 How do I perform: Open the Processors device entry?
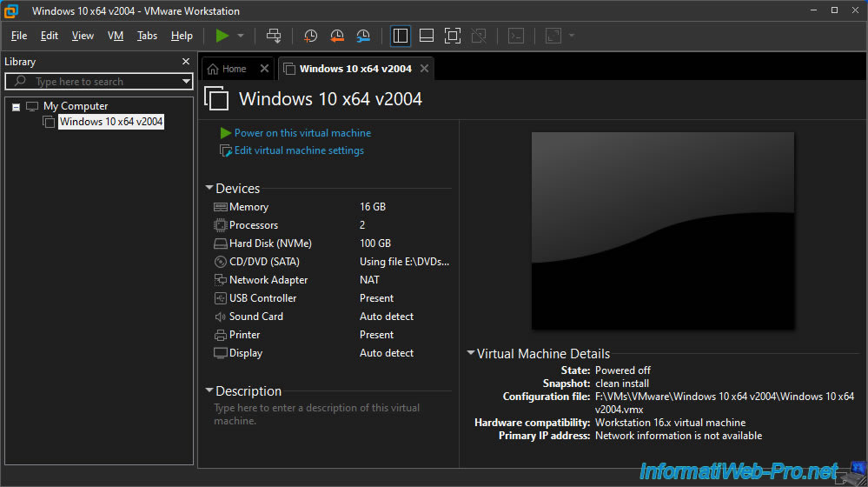[254, 225]
